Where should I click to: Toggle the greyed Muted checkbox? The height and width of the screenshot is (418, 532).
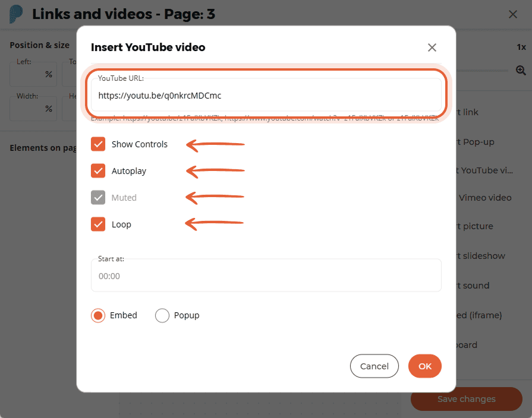[x=98, y=197]
